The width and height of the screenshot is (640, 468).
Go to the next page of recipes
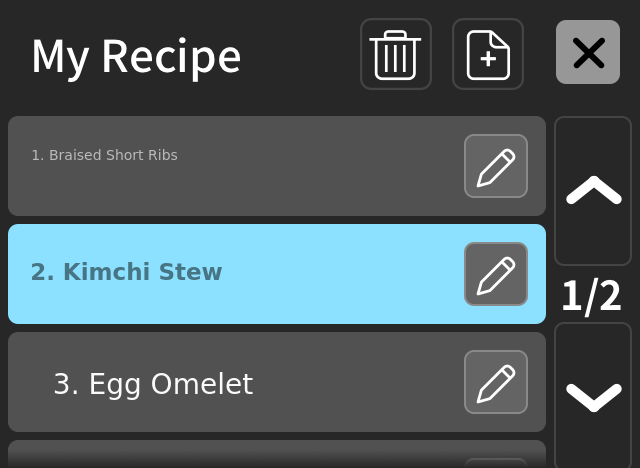[x=594, y=396]
